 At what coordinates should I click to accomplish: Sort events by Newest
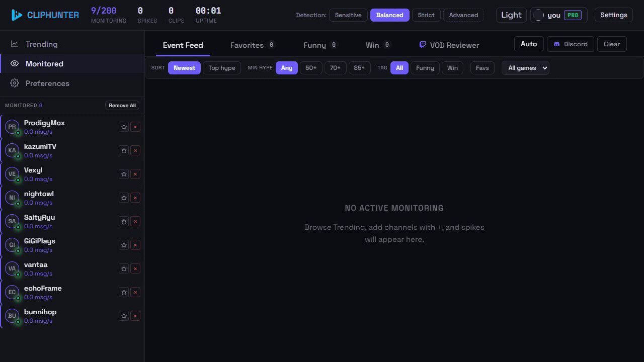(184, 68)
